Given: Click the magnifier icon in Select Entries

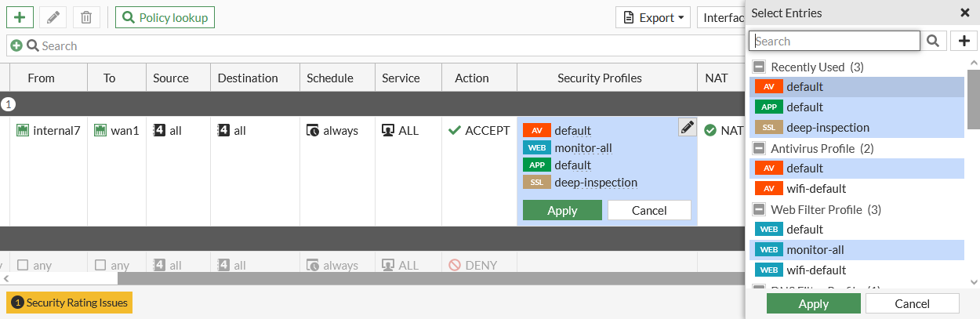Looking at the screenshot, I should (933, 41).
